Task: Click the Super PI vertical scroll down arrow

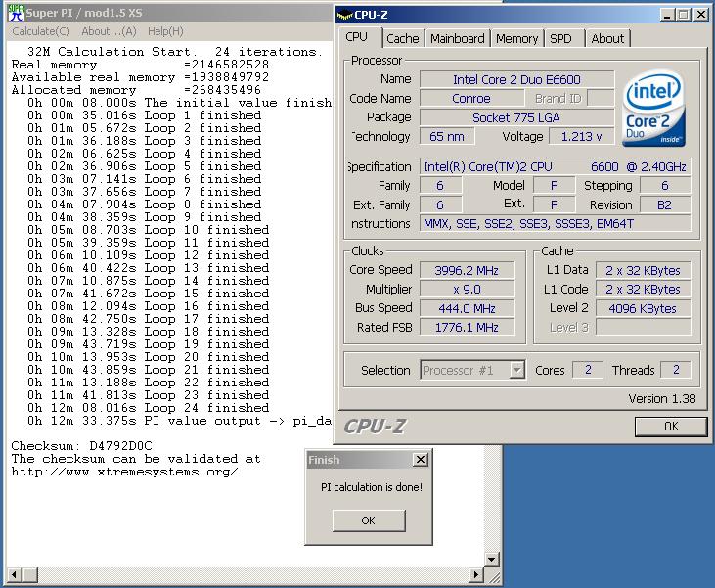Action: [492, 560]
